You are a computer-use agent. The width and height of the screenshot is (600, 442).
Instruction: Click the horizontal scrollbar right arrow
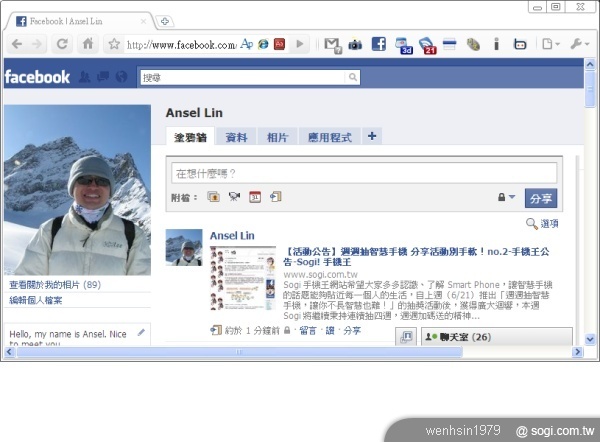tap(577, 352)
